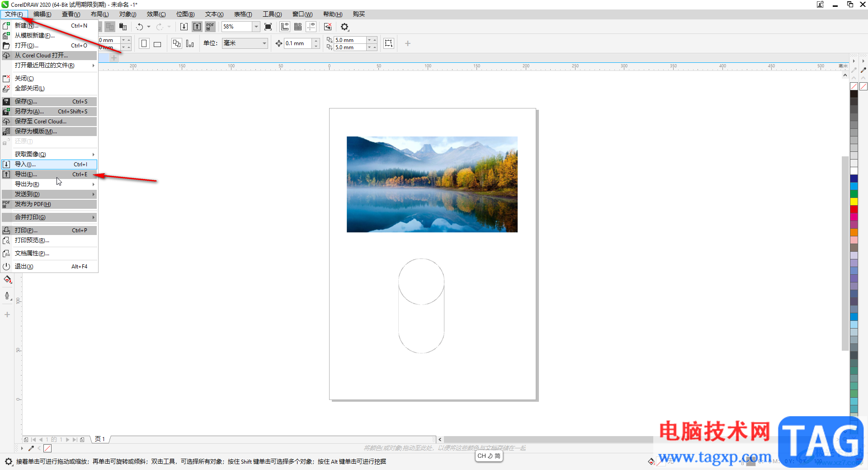This screenshot has height=470, width=868.
Task: Toggle the Show Guidelines icon
Action: tap(311, 27)
